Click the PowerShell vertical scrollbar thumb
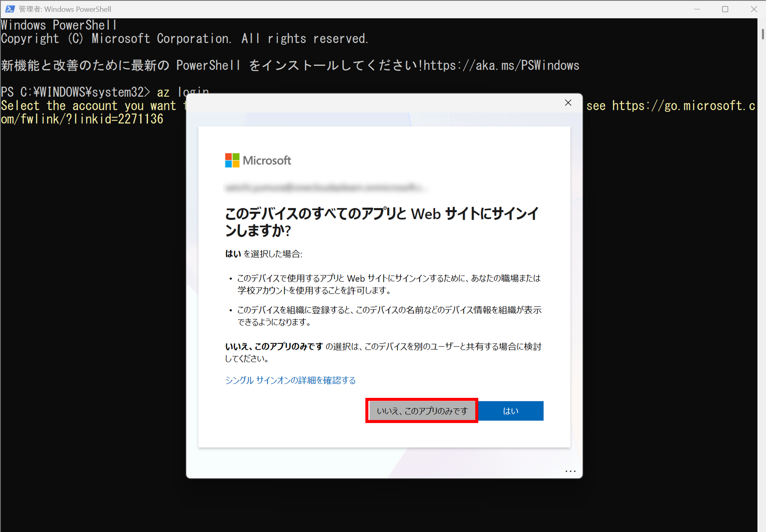766x532 pixels. point(762,34)
